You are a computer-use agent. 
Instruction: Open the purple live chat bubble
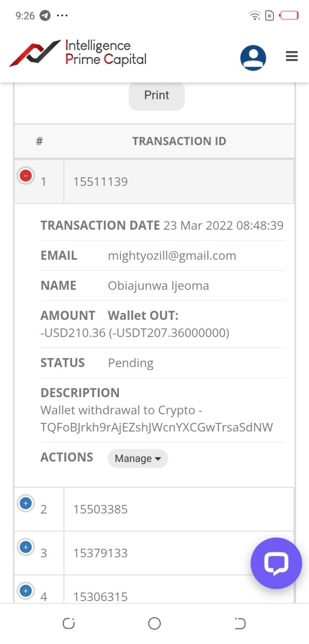(x=276, y=563)
